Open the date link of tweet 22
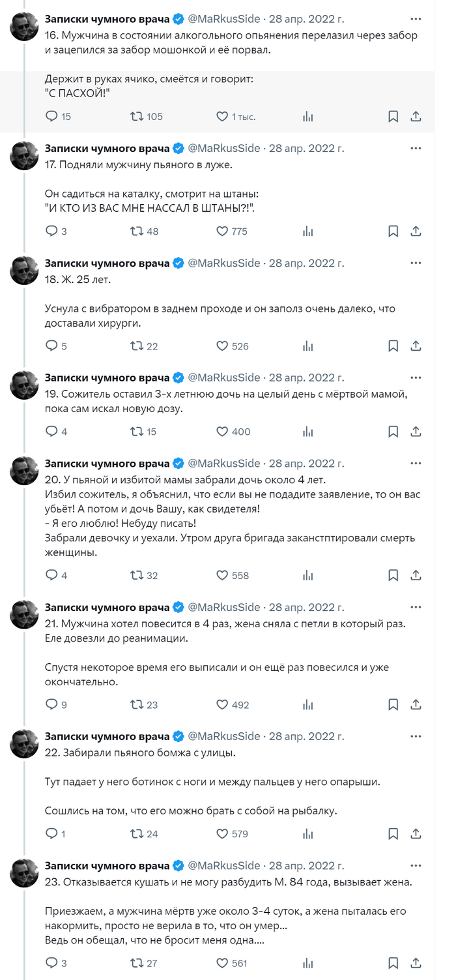The width and height of the screenshot is (456, 980). click(307, 736)
